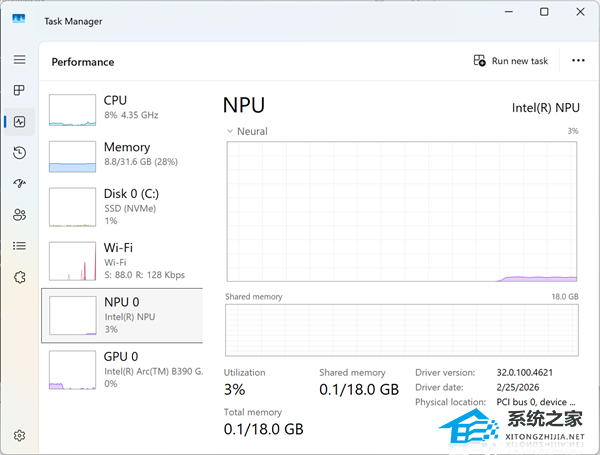Click the 8.8/31.6 GB (28%) memory reading
This screenshot has height=455, width=600.
(141, 162)
